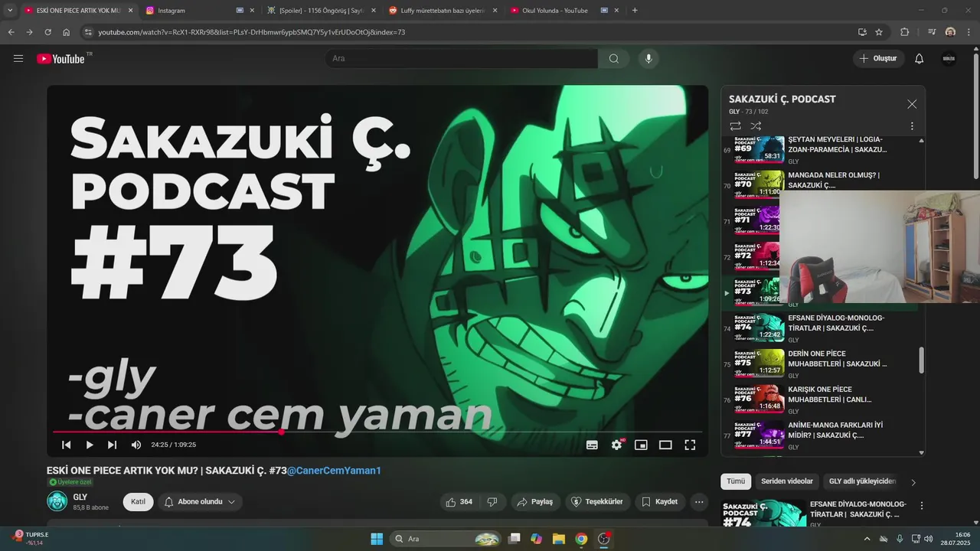The width and height of the screenshot is (980, 551).
Task: Enter fullscreen mode
Action: [x=690, y=445]
